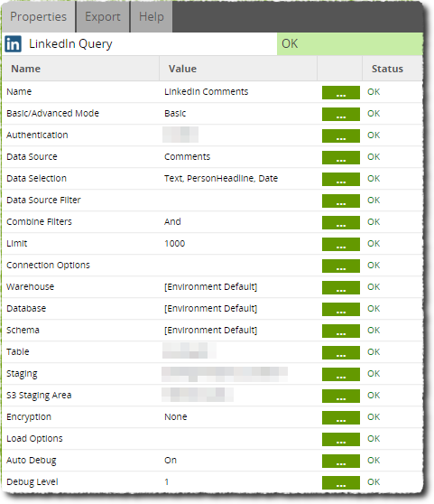This screenshot has width=434, height=504.
Task: Click the 'On' Auto Debug value
Action: coord(171,460)
